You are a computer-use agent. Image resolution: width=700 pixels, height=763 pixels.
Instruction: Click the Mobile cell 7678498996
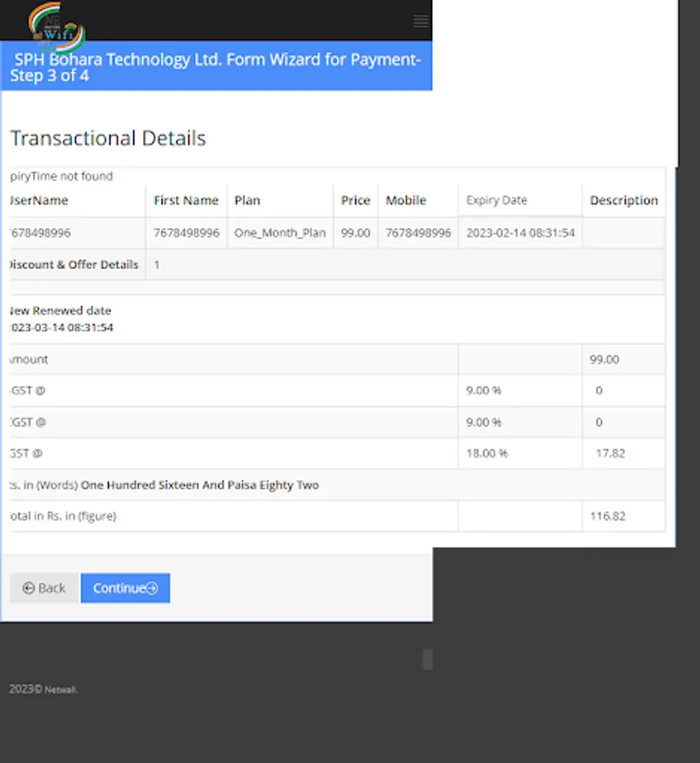coord(419,233)
